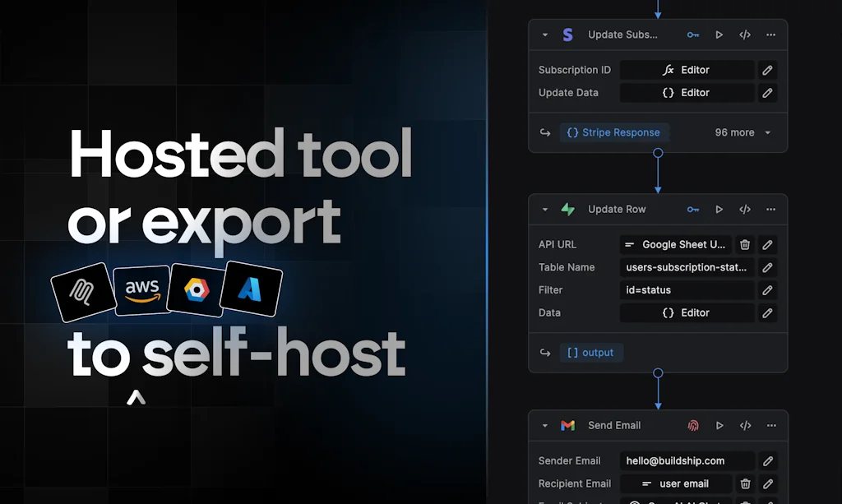
Task: Open the code view of Update Row node
Action: [745, 209]
